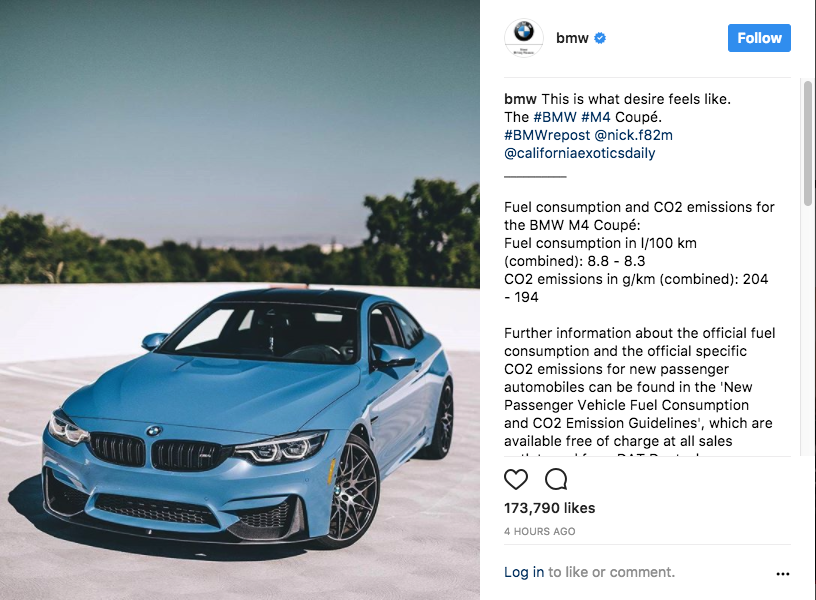Open the #BMW hashtag

555,117
